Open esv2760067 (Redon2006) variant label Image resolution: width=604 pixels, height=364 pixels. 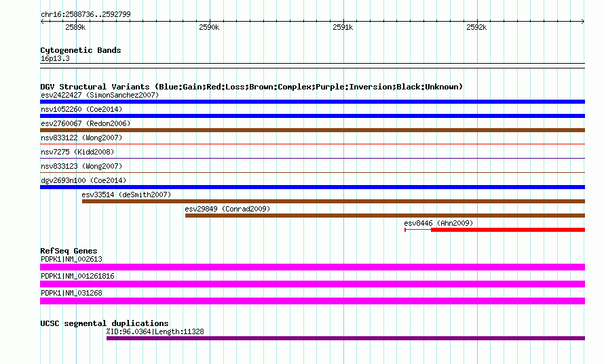click(86, 123)
